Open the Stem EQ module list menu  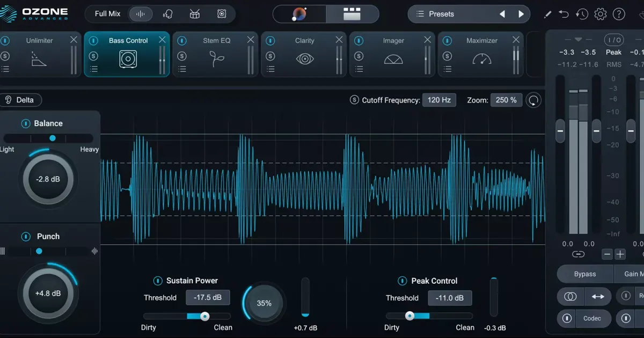pos(182,69)
